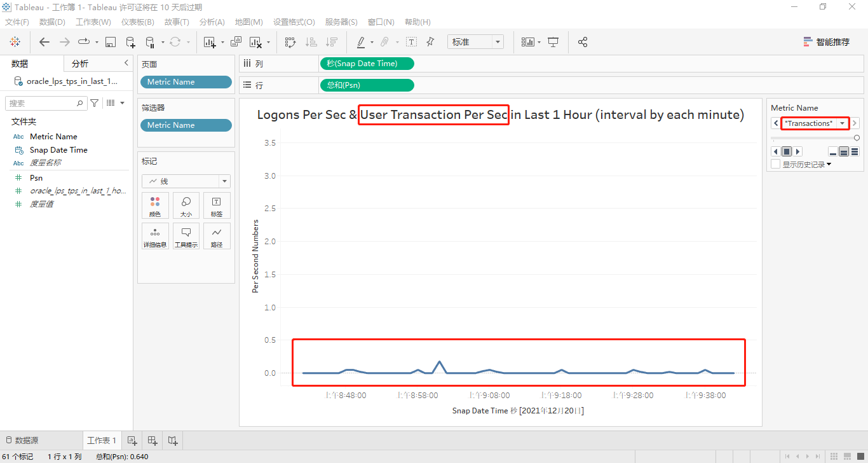The image size is (868, 463).
Task: Set page playback speed to fast
Action: tap(855, 151)
